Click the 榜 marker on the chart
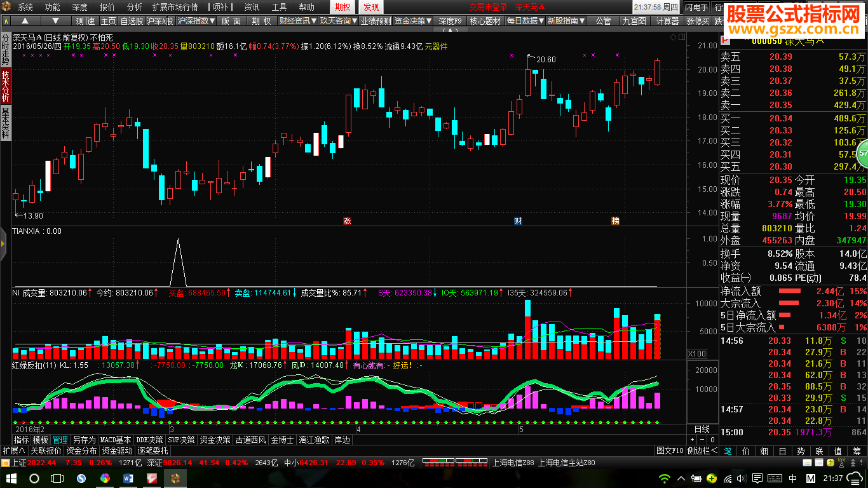The image size is (868, 488). point(615,220)
